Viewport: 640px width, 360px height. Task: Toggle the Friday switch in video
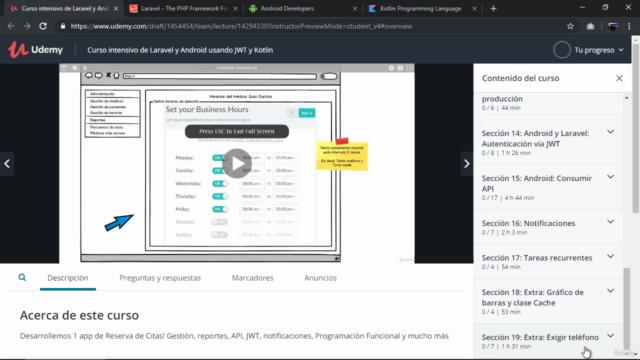[x=220, y=209]
